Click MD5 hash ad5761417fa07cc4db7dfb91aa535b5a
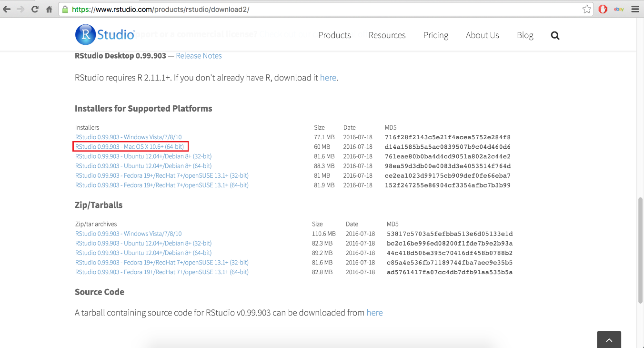The height and width of the screenshot is (348, 644). pyautogui.click(x=450, y=272)
